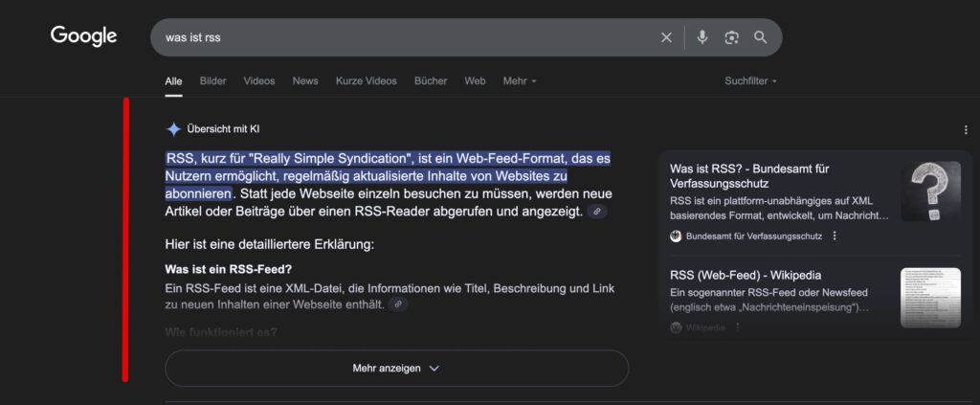Switch to the Bilder tab
This screenshot has width=980, height=405.
[x=213, y=81]
